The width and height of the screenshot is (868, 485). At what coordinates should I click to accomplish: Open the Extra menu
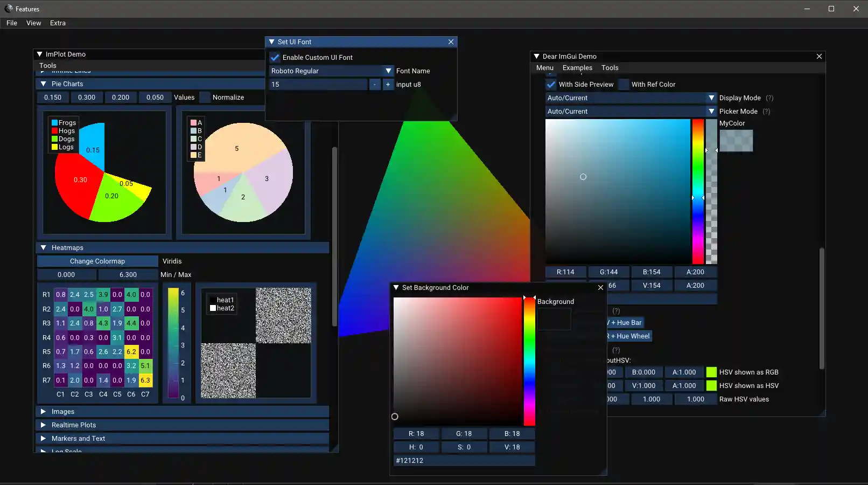point(58,23)
